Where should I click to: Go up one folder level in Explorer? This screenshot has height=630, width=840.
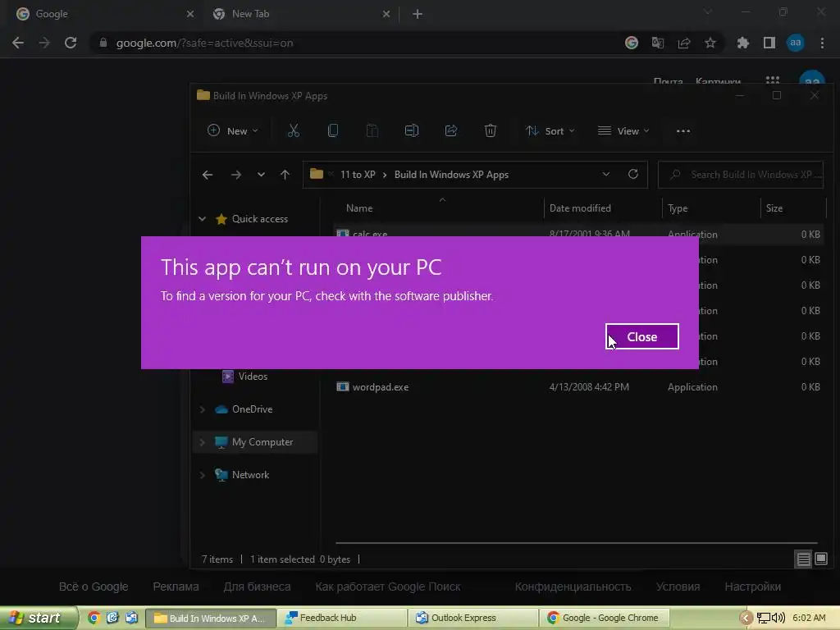click(285, 175)
